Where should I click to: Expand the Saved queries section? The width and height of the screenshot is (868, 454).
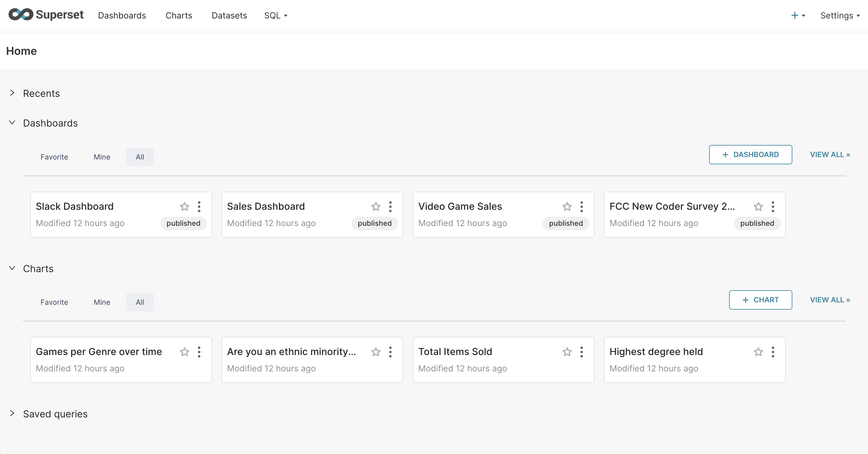pyautogui.click(x=13, y=414)
